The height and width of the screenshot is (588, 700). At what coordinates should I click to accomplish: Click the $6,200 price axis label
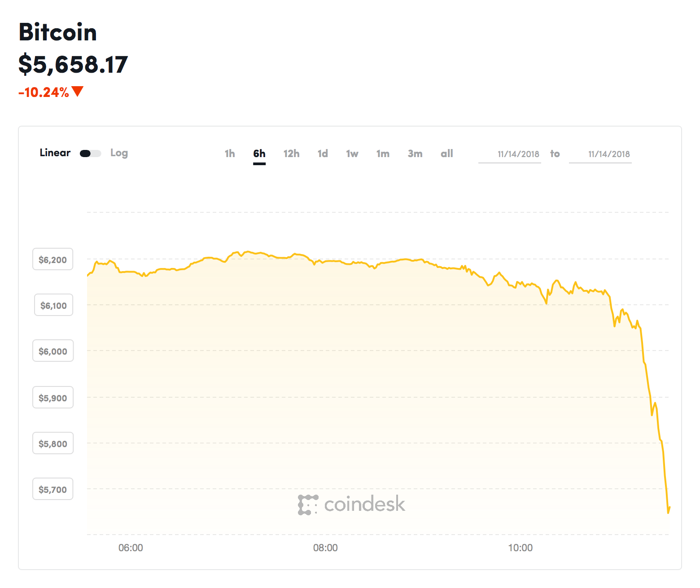pyautogui.click(x=52, y=259)
